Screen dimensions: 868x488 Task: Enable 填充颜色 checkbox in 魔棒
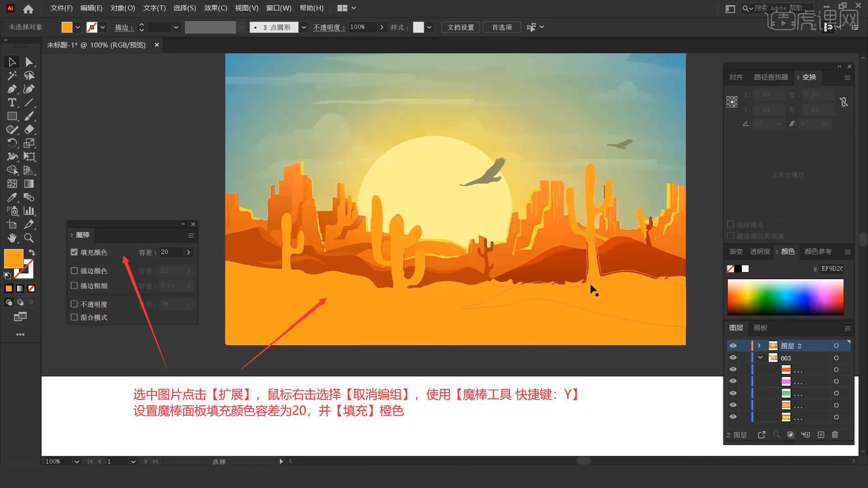point(74,251)
